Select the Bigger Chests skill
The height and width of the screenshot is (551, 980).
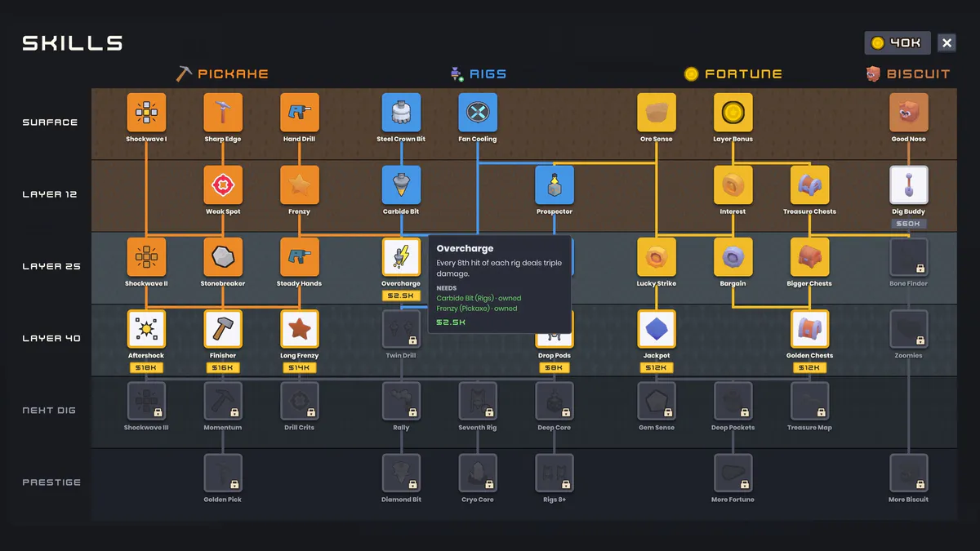click(x=809, y=257)
